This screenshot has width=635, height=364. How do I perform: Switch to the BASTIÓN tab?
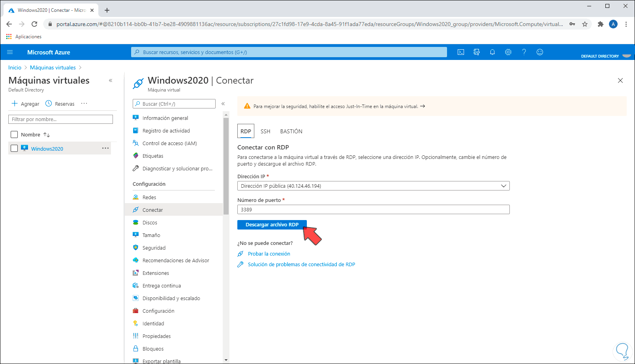tap(291, 131)
